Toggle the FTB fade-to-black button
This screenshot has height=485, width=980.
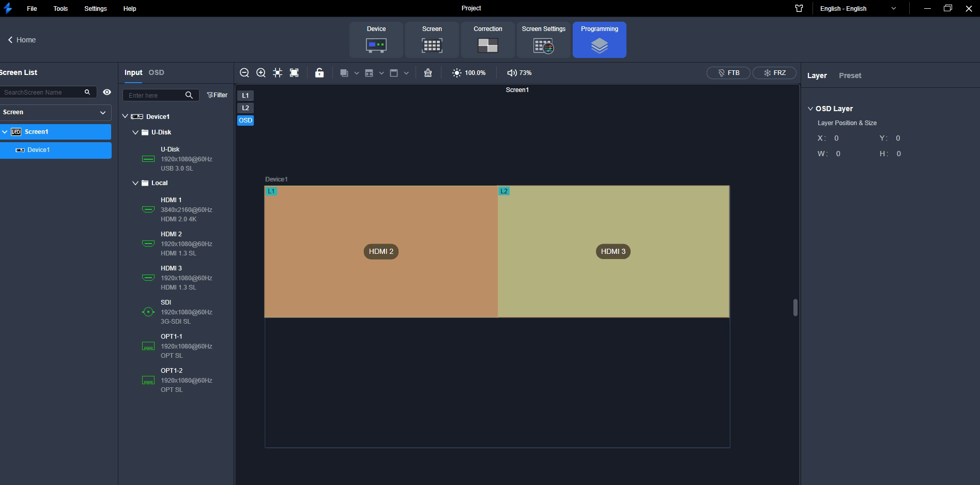728,73
